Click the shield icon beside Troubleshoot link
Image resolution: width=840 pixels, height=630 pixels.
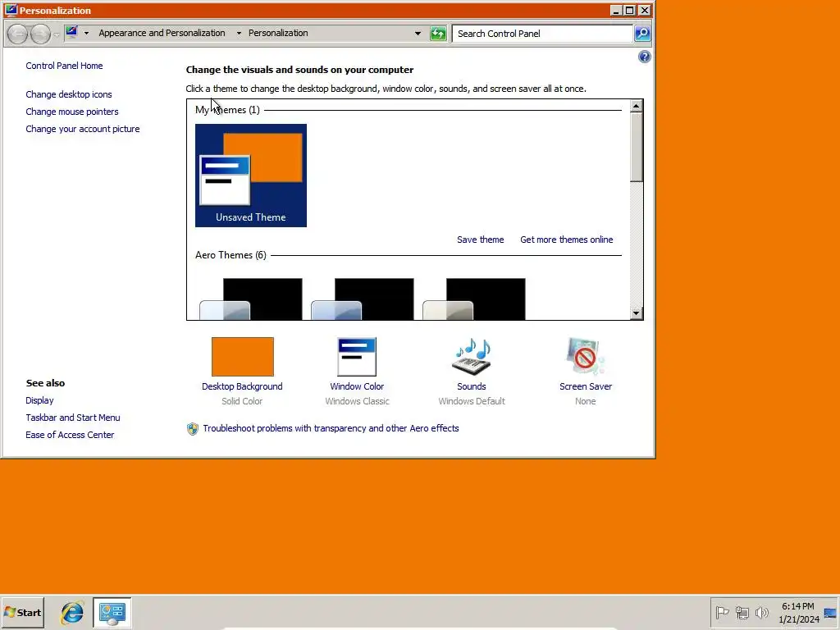click(x=192, y=428)
